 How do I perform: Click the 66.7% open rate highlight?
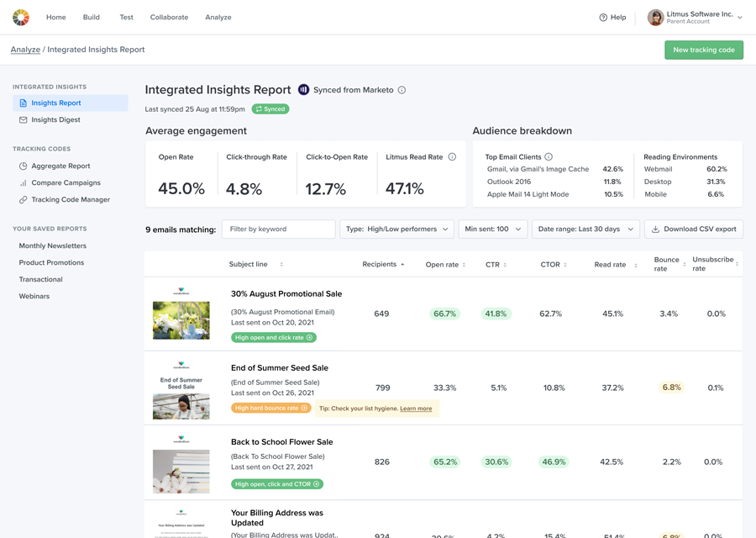click(x=444, y=314)
